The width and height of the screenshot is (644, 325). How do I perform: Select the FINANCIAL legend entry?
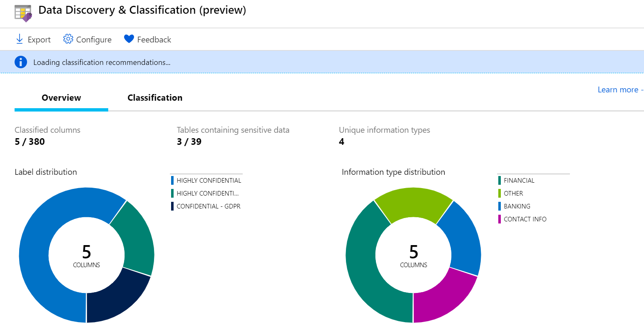tap(519, 181)
